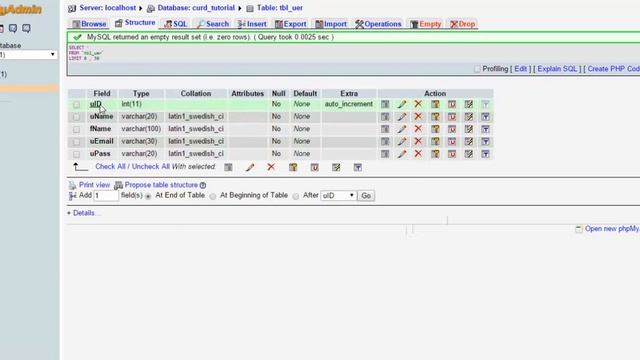Viewport: 640px width, 360px height.
Task: Open the Operations tab
Action: coord(378,24)
